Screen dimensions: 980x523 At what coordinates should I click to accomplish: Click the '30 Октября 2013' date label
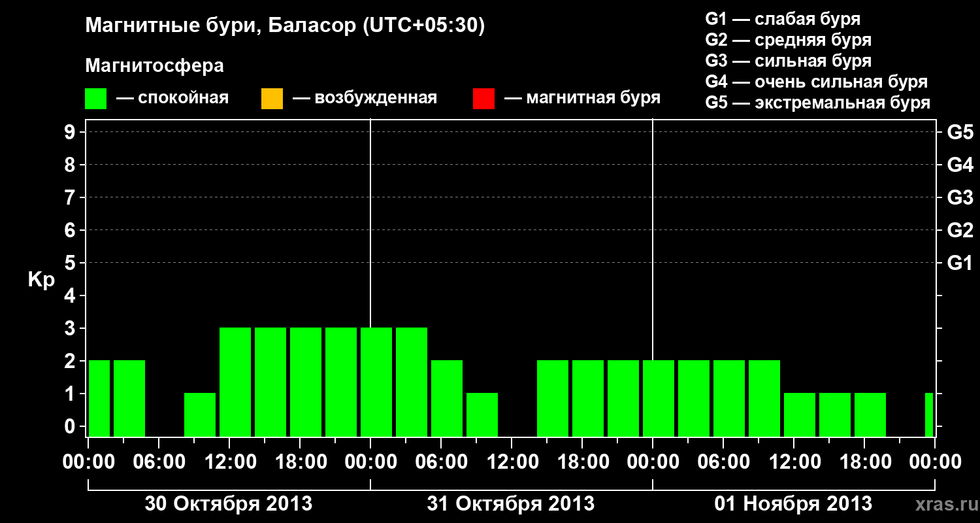coord(228,504)
